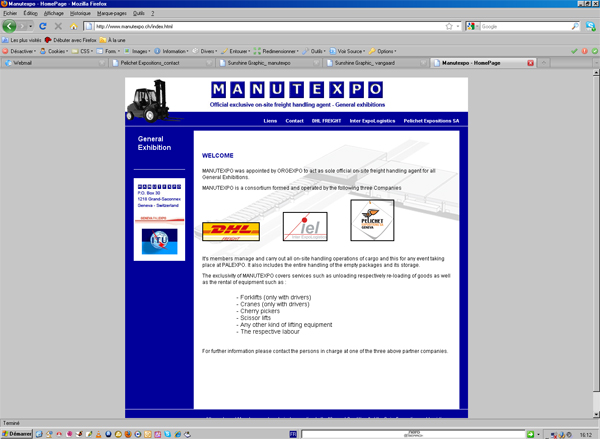Bookmark this page with the star icon
This screenshot has width=600, height=439.
(x=449, y=26)
